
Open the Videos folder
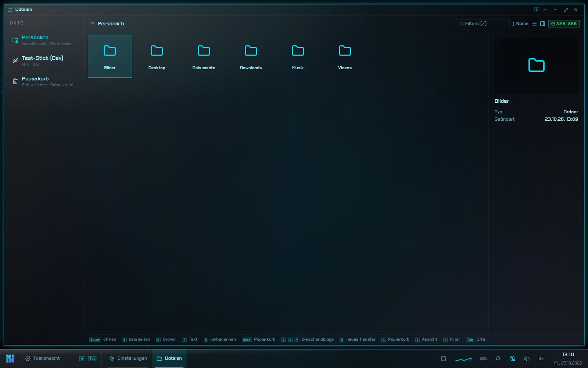click(x=345, y=56)
